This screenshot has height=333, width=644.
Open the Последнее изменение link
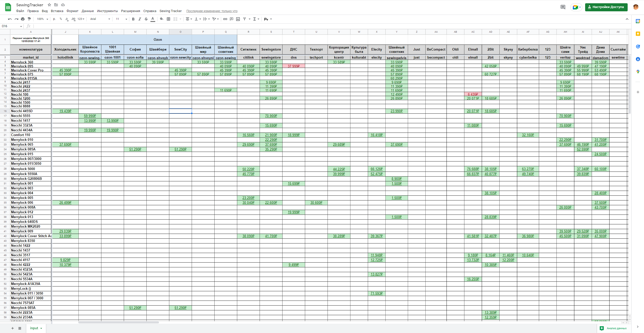click(x=212, y=11)
